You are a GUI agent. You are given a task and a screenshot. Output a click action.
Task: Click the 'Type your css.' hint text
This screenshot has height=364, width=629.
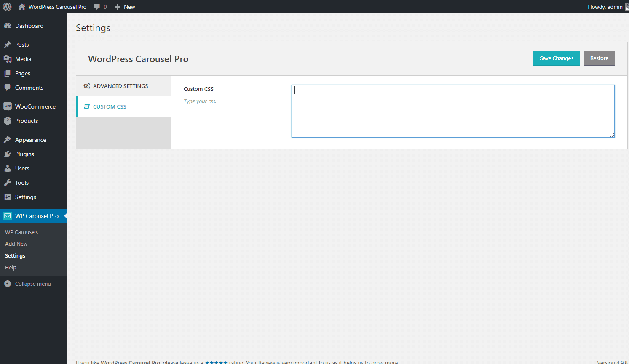200,101
